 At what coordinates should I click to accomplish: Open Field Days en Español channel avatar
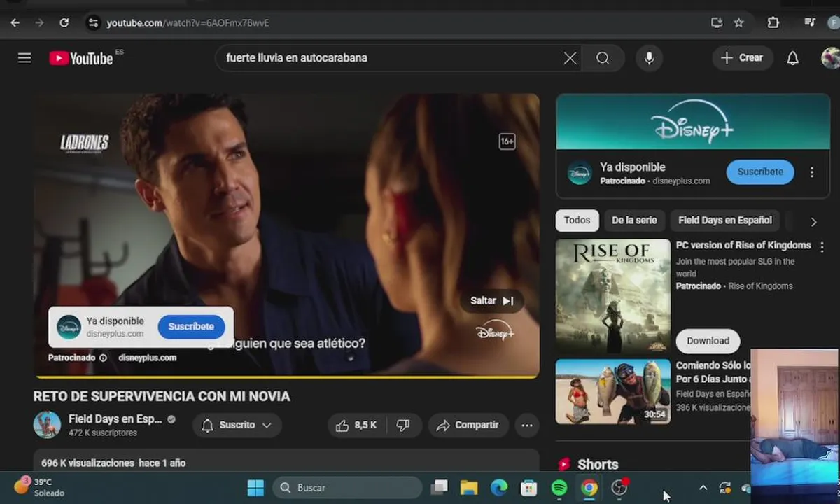(x=47, y=425)
